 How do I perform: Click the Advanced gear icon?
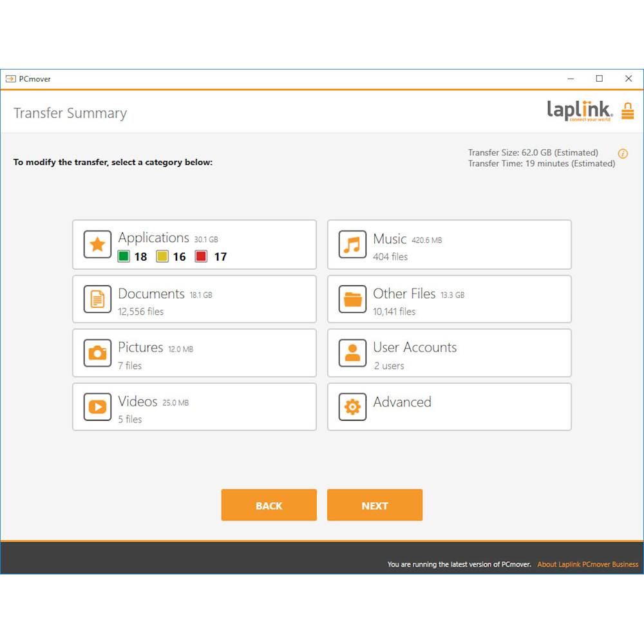click(x=352, y=406)
